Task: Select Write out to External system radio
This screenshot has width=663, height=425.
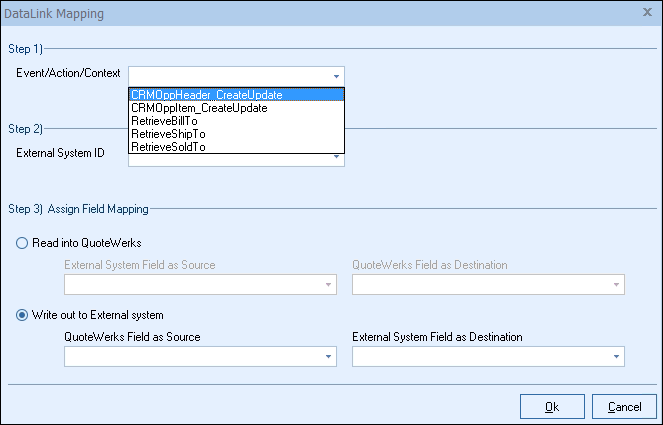Action: click(22, 316)
